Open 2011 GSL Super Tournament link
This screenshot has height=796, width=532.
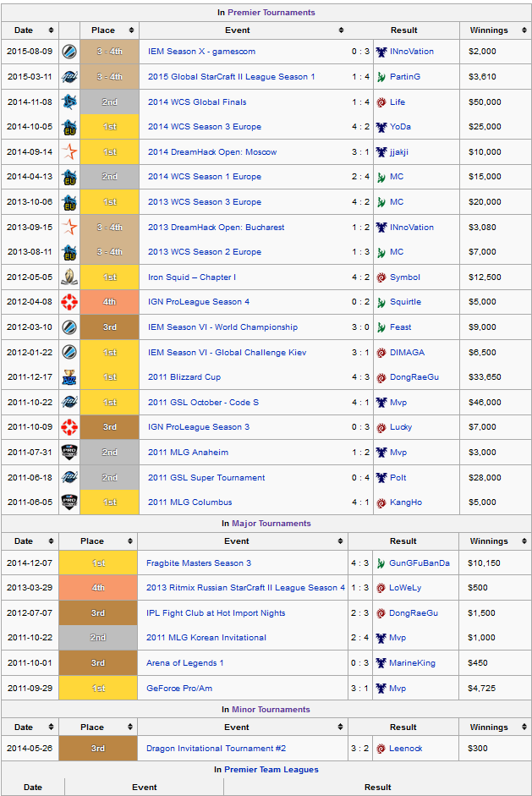206,478
